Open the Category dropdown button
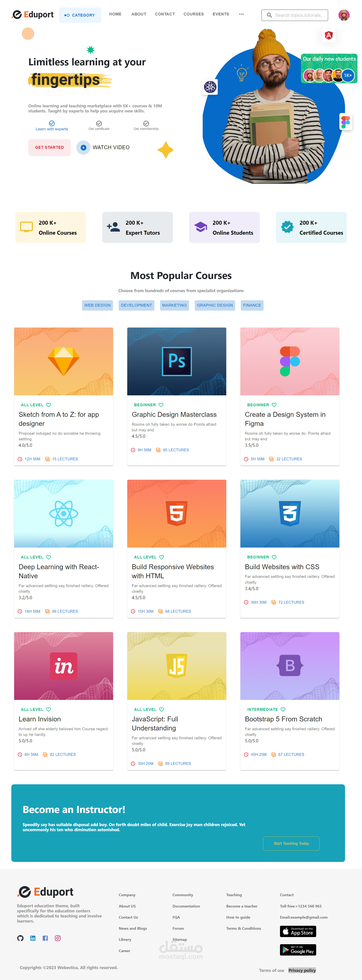This screenshot has width=362, height=980. (80, 15)
